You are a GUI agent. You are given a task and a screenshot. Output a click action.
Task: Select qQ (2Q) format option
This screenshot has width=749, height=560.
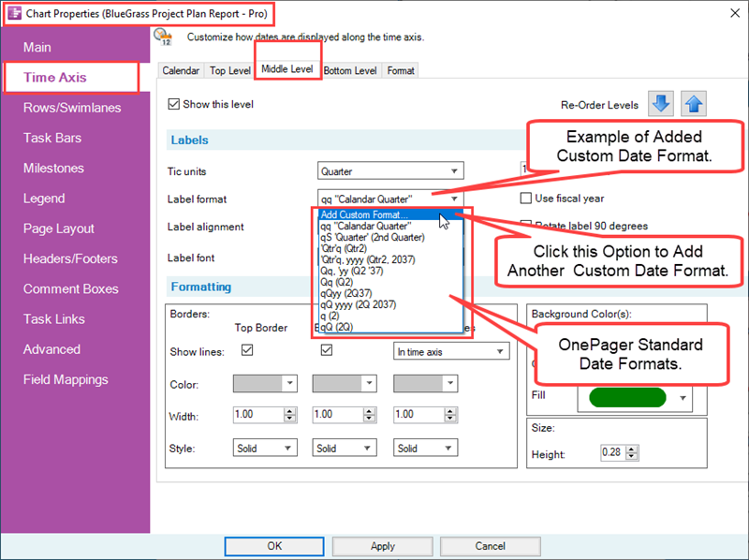pyautogui.click(x=390, y=328)
